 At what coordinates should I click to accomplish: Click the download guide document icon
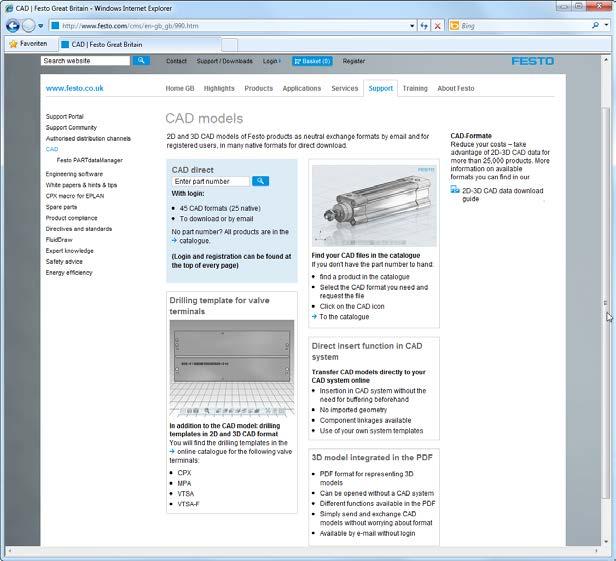coord(455,190)
